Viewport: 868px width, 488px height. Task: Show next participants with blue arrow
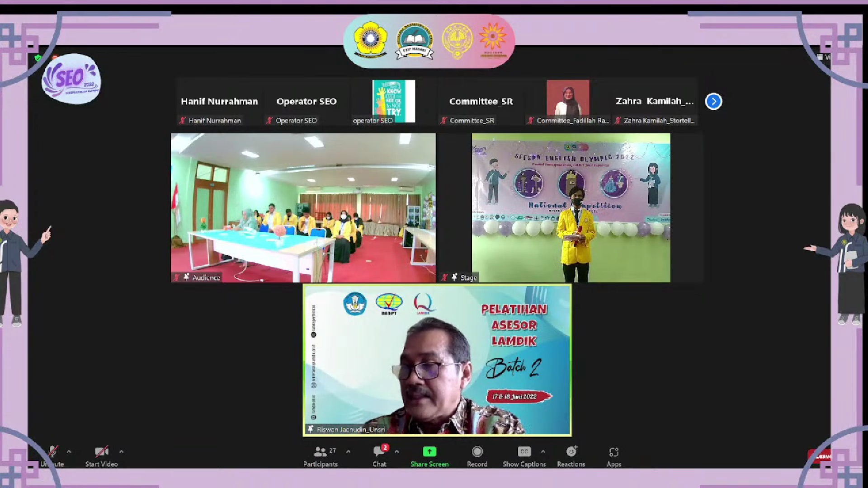click(x=713, y=101)
